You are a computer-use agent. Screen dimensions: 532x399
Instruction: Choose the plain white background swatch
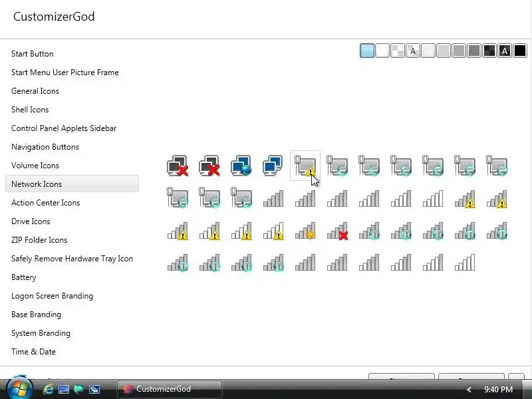(x=382, y=51)
